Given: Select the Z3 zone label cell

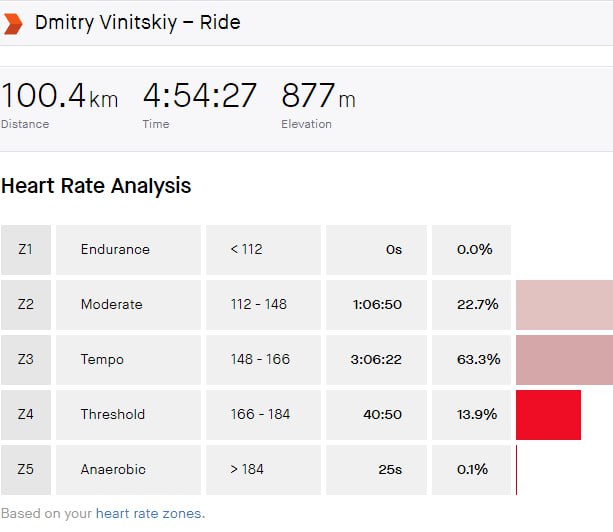Looking at the screenshot, I should point(26,360).
